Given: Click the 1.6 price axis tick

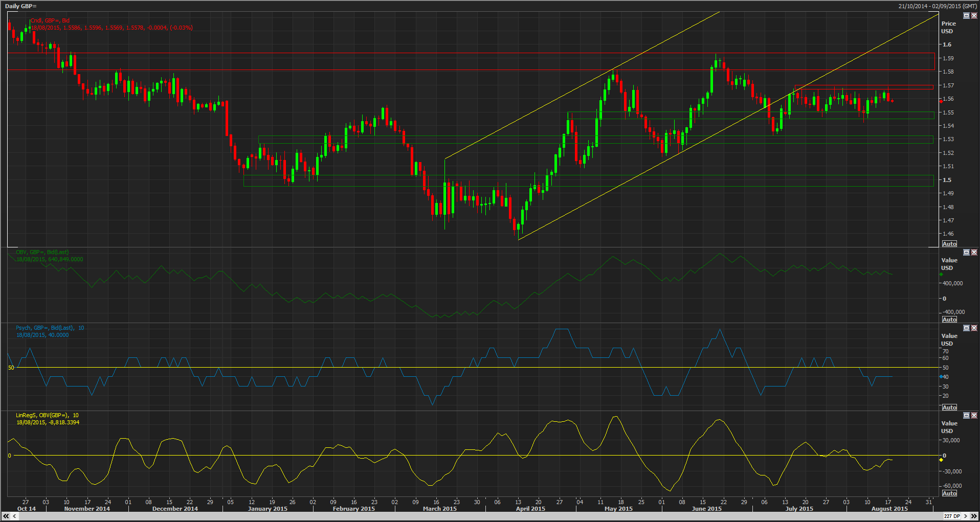Looking at the screenshot, I should 947,44.
